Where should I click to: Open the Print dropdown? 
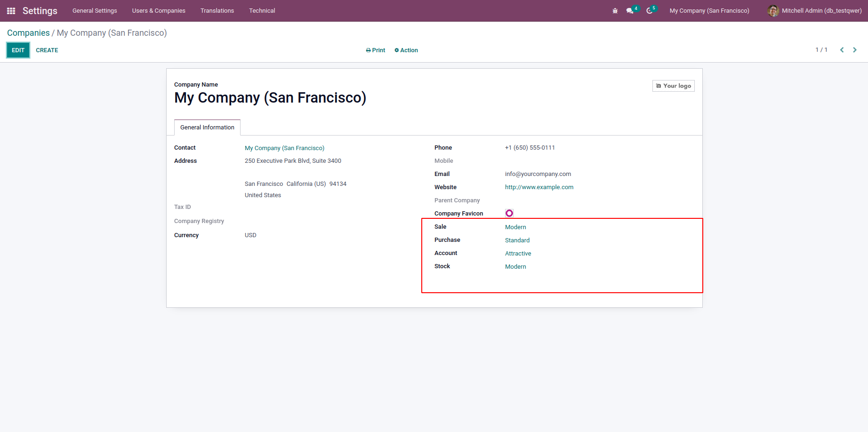pos(376,50)
